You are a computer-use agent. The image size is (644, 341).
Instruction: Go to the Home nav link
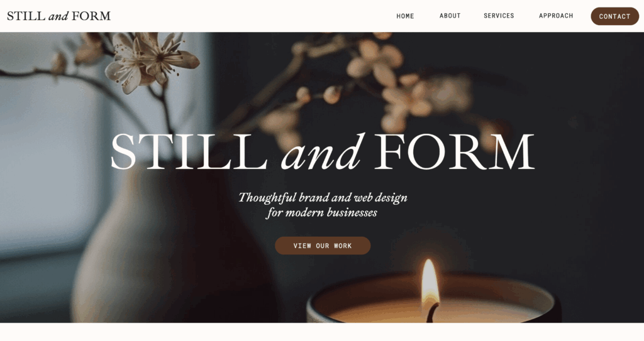pos(405,16)
